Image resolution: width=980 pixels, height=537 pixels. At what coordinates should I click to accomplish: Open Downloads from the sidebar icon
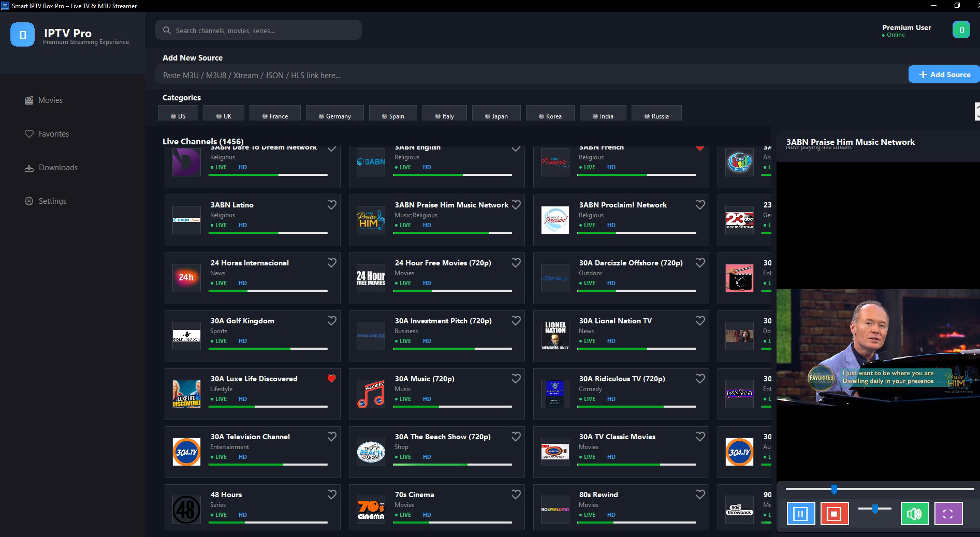tap(29, 168)
